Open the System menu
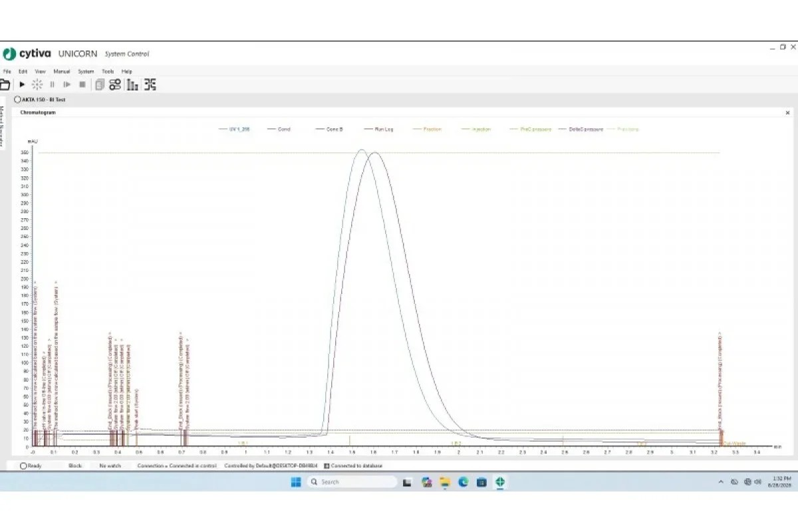The image size is (798, 532). pyautogui.click(x=86, y=71)
